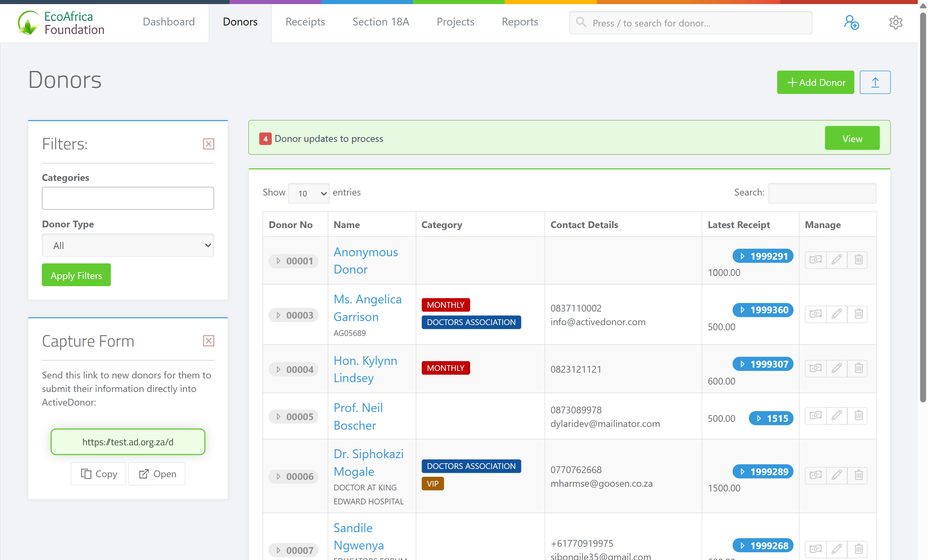Go to the Dashboard tab

[x=169, y=22]
